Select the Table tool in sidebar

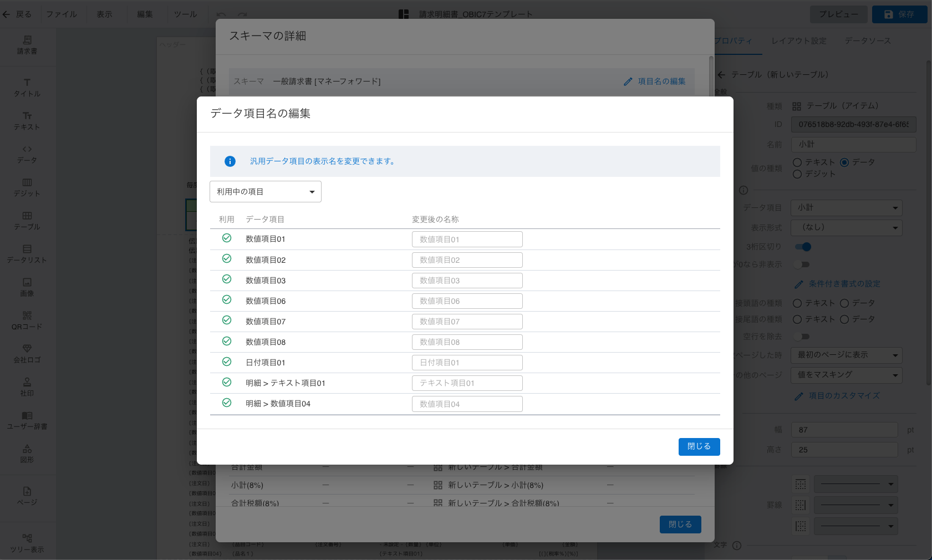pyautogui.click(x=27, y=216)
